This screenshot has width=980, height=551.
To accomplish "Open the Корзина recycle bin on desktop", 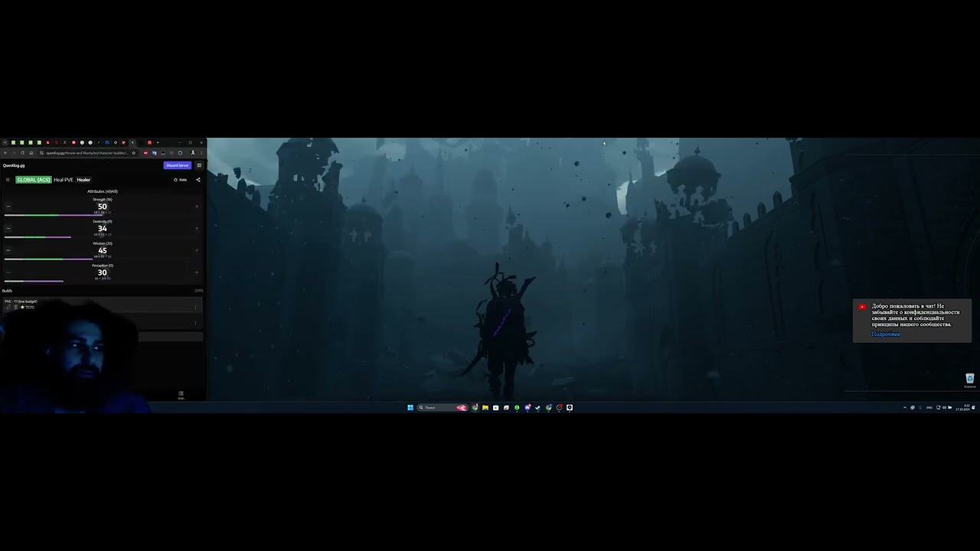I will 970,380.
